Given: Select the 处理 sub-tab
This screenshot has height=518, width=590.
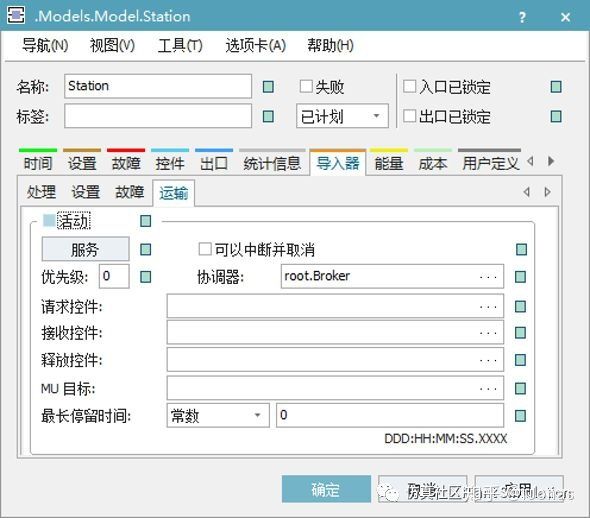Looking at the screenshot, I should click(41, 192).
